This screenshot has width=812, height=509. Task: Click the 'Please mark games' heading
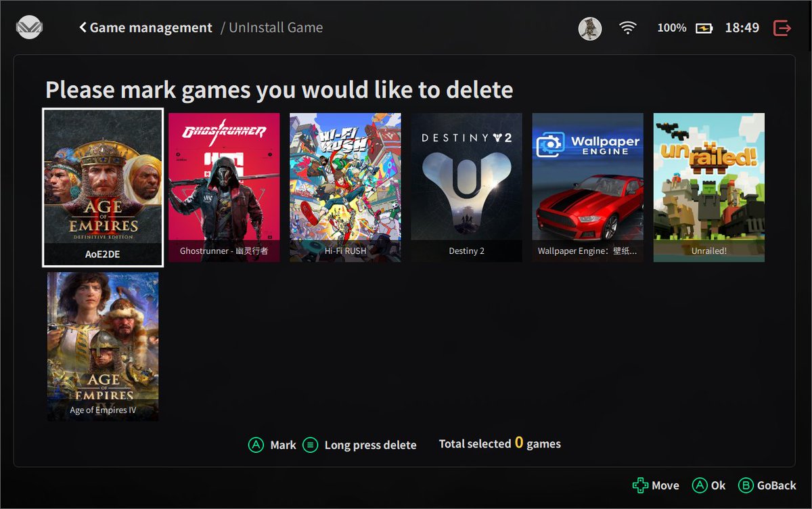click(x=279, y=90)
